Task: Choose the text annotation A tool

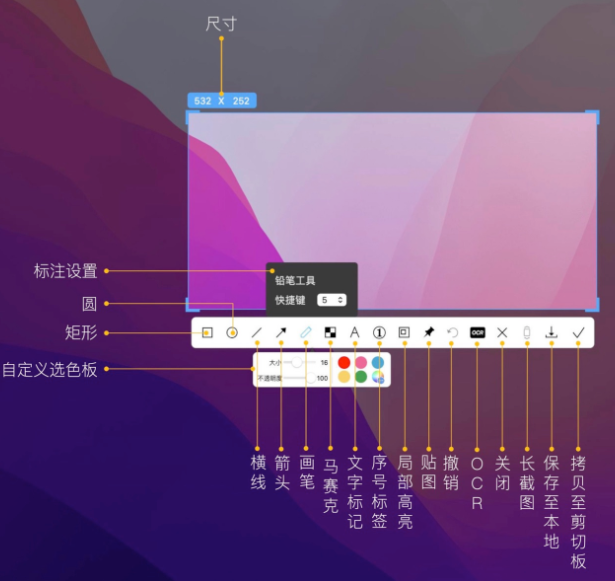Action: point(355,333)
